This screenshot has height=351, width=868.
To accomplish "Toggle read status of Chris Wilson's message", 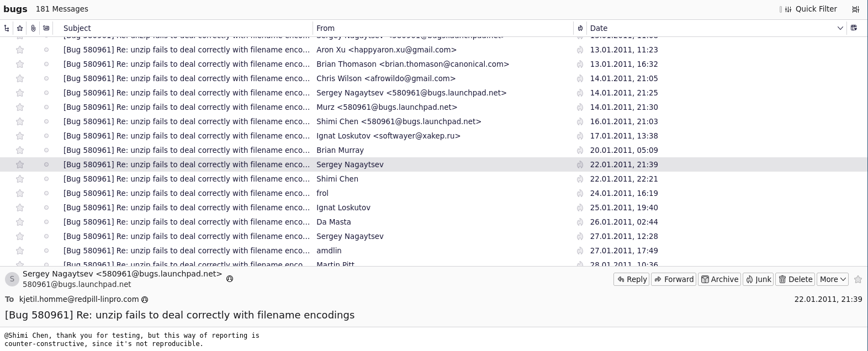I will [x=46, y=78].
